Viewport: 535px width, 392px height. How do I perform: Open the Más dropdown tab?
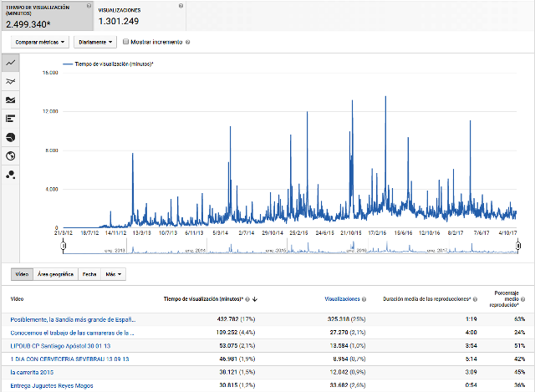(x=115, y=274)
